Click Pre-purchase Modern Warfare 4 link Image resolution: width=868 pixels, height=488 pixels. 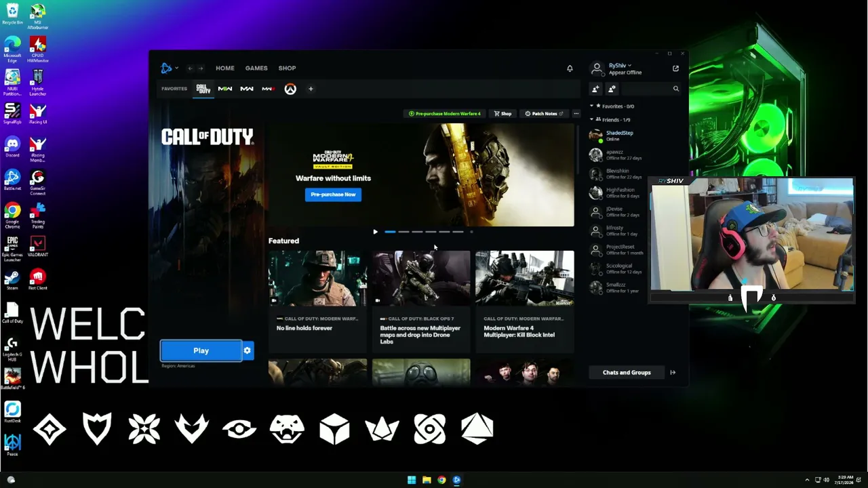pos(445,114)
